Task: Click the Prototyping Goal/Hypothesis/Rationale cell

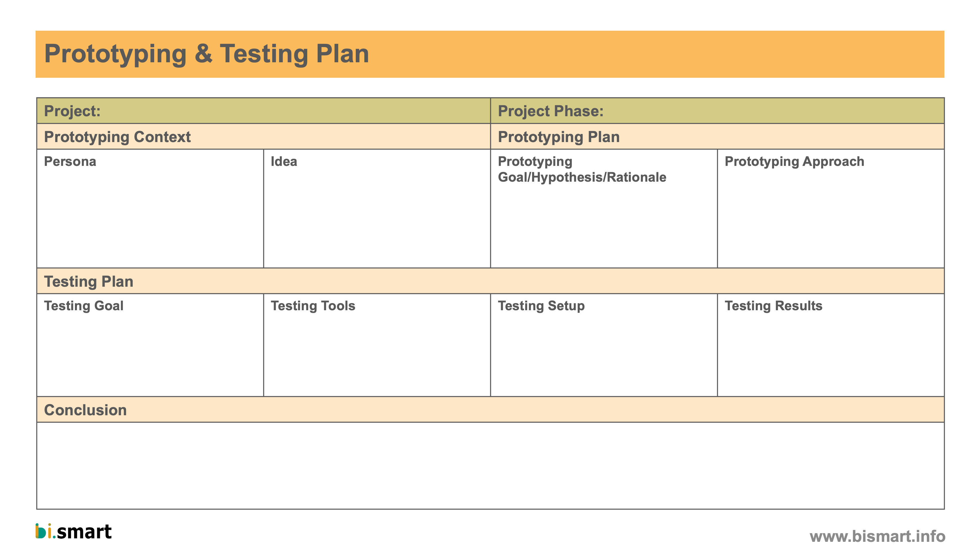Action: [604, 208]
